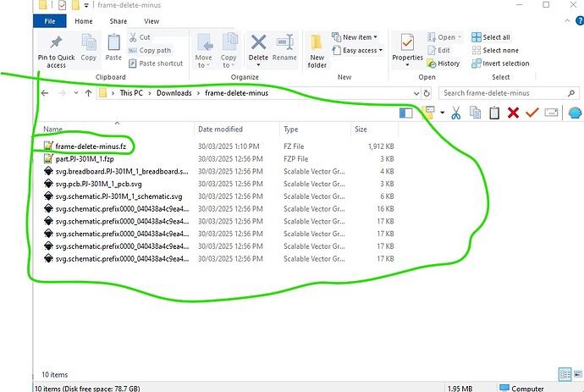Viewport: 584px width, 392px height.
Task: Switch to details view in status bar
Action: pos(565,373)
